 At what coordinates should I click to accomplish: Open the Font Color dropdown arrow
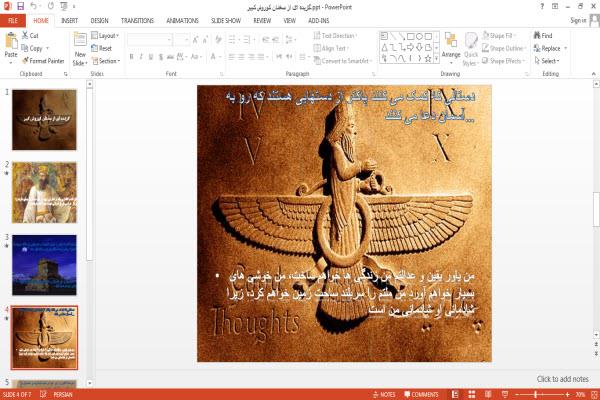coord(220,57)
